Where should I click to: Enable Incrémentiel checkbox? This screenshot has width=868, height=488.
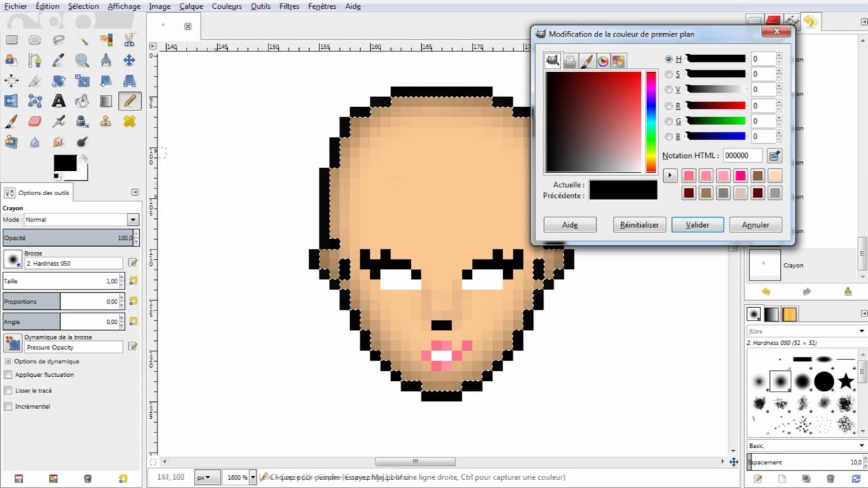[8, 407]
